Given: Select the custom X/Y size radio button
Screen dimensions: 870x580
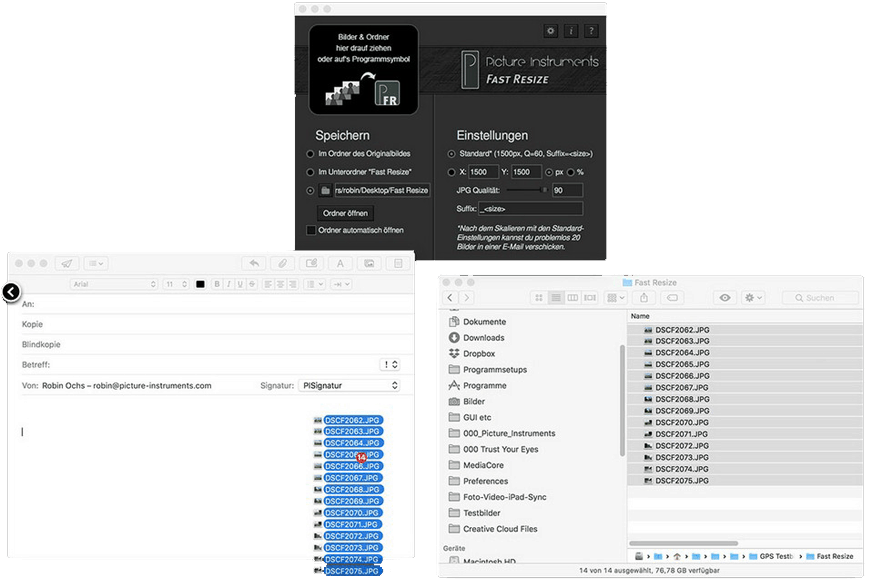Looking at the screenshot, I should tap(452, 172).
